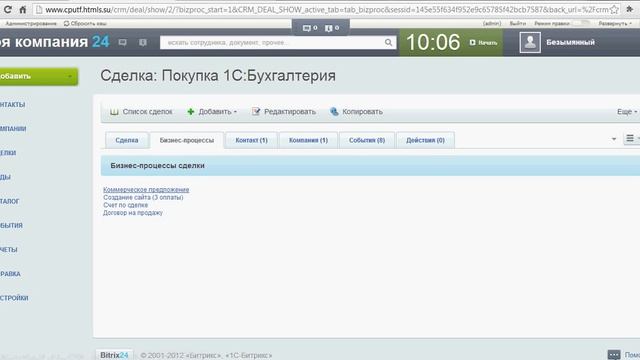
Task: Start Договор на продажу process
Action: tap(133, 213)
